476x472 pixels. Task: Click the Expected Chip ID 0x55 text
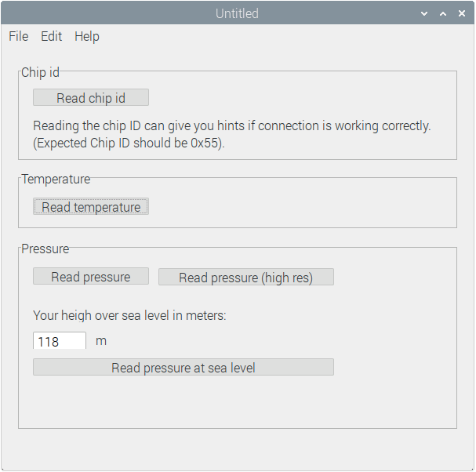pyautogui.click(x=129, y=143)
